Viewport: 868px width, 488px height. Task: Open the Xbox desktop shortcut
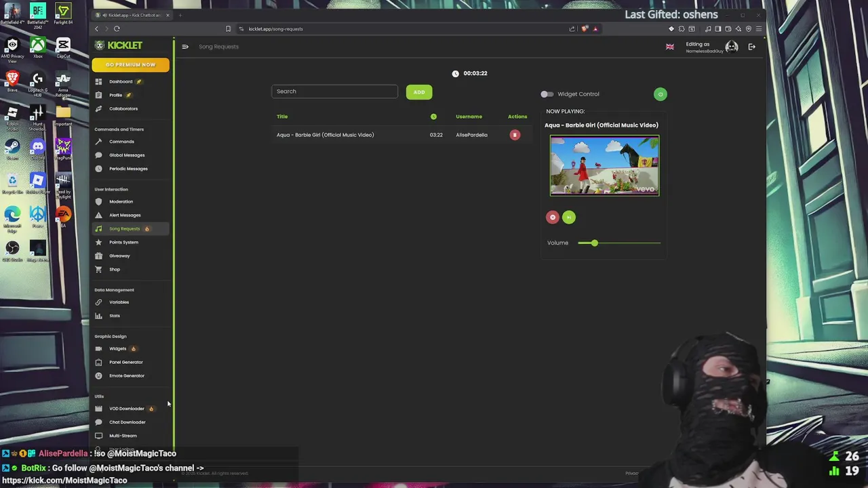tap(38, 47)
